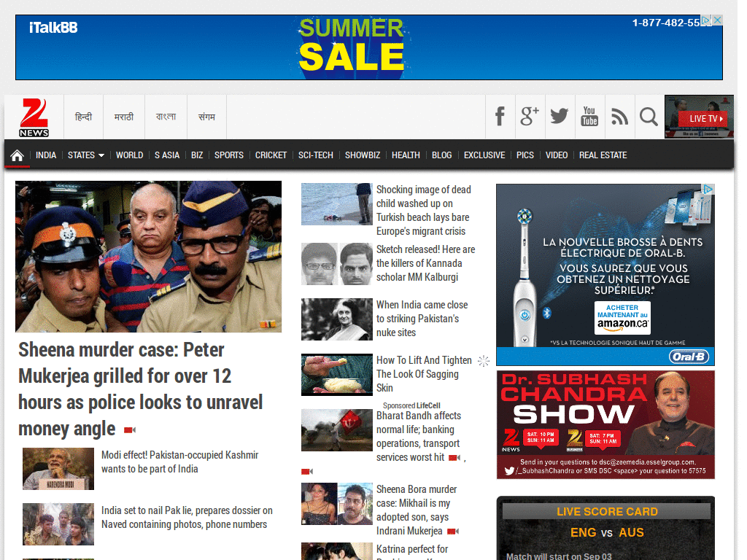The image size is (747, 560).
Task: Open the REAL ESTATE section
Action: pyautogui.click(x=603, y=155)
